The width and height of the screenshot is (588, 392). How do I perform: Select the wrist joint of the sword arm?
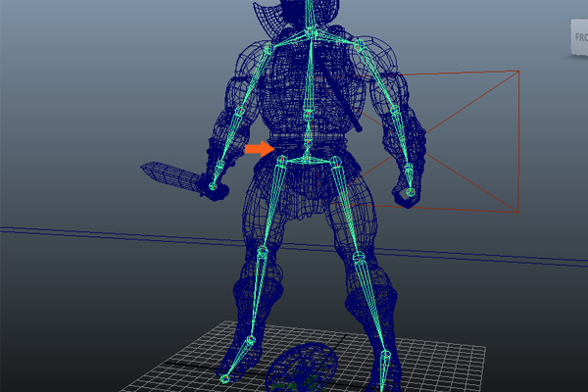click(220, 164)
